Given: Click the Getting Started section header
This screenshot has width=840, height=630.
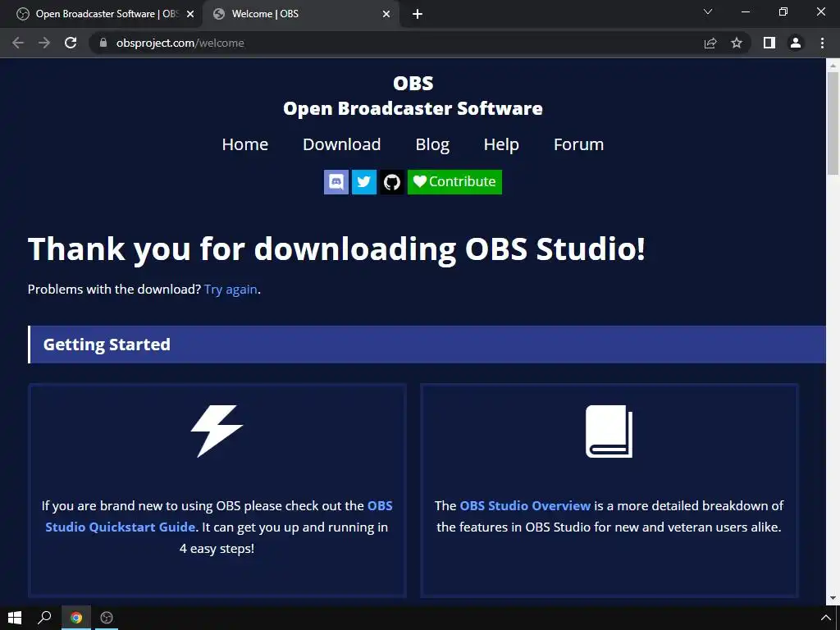Looking at the screenshot, I should [427, 345].
